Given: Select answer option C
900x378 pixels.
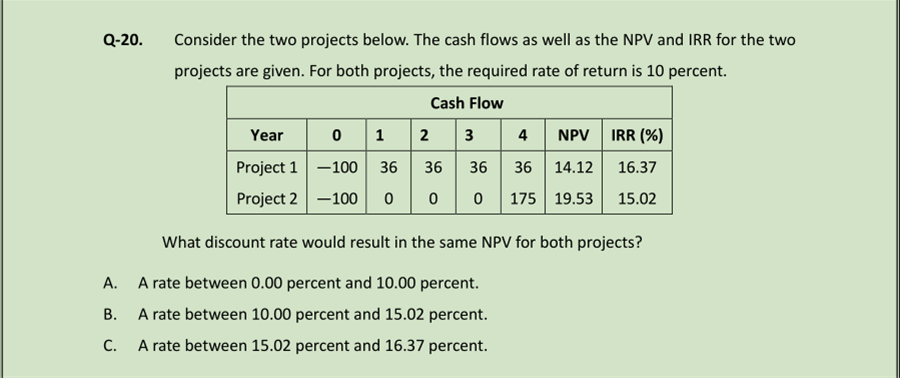Looking at the screenshot, I should [x=295, y=346].
